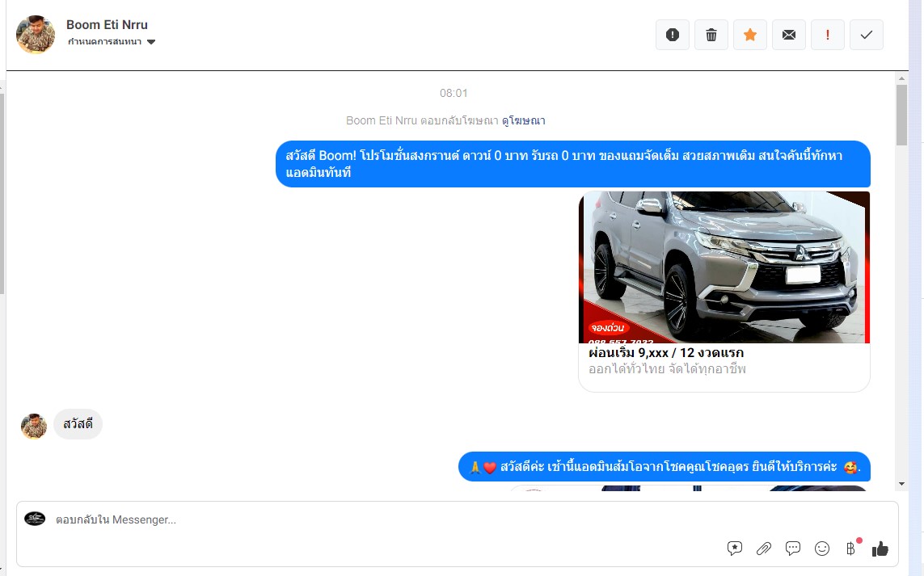Image resolution: width=924 pixels, height=576 pixels.
Task: Mark conversation done with the checkmark
Action: (x=867, y=35)
